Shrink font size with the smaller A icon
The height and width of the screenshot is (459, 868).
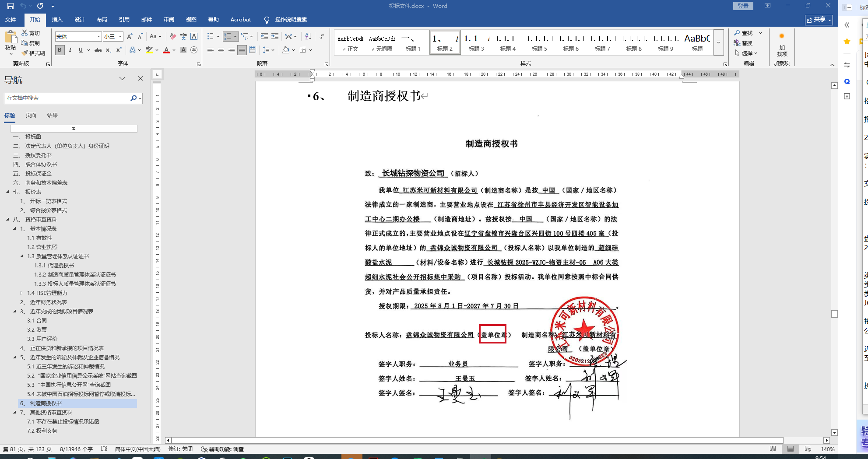pos(140,36)
